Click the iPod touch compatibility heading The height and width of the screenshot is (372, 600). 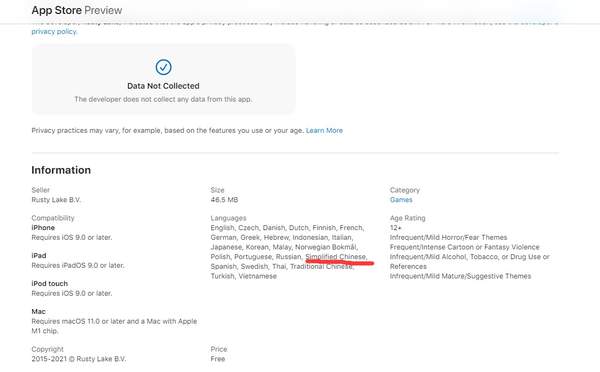click(49, 284)
